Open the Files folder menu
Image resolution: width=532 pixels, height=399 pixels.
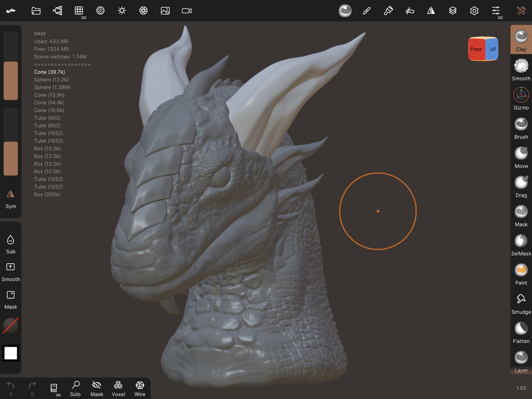click(36, 11)
